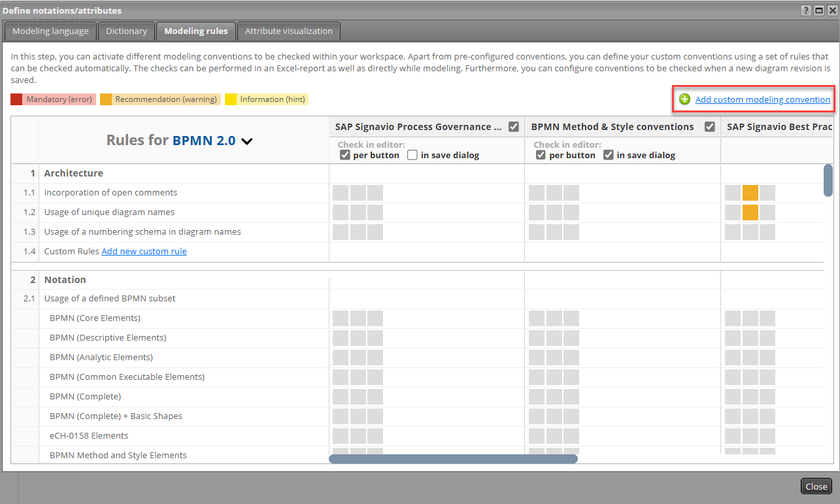840x504 pixels.
Task: Select the 'Incorporation of open comments' rule row
Action: (110, 193)
